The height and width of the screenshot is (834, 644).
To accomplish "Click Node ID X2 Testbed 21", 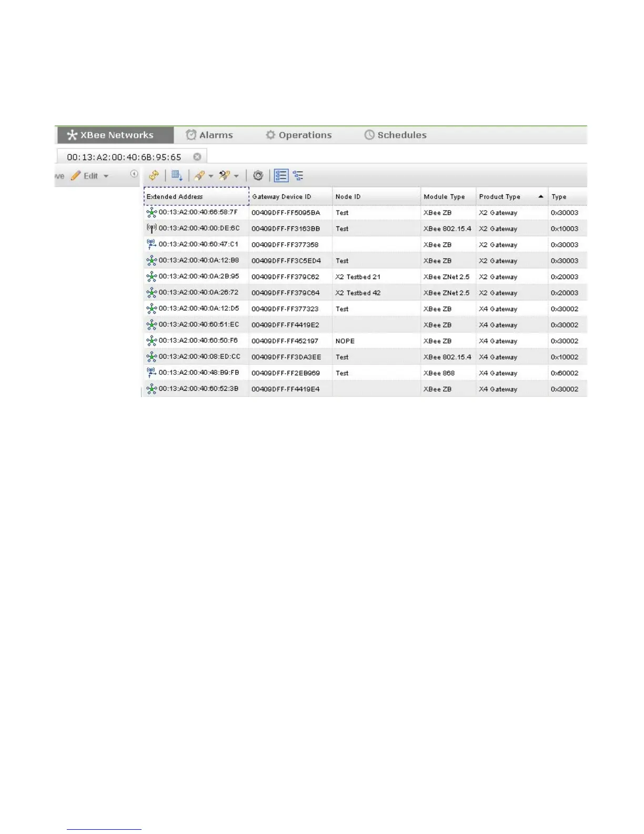I will [x=358, y=277].
